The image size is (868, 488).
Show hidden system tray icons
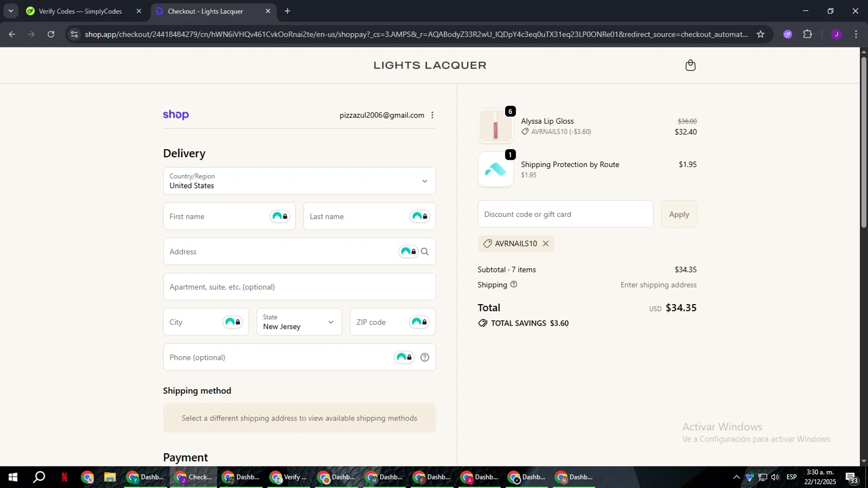[736, 477]
